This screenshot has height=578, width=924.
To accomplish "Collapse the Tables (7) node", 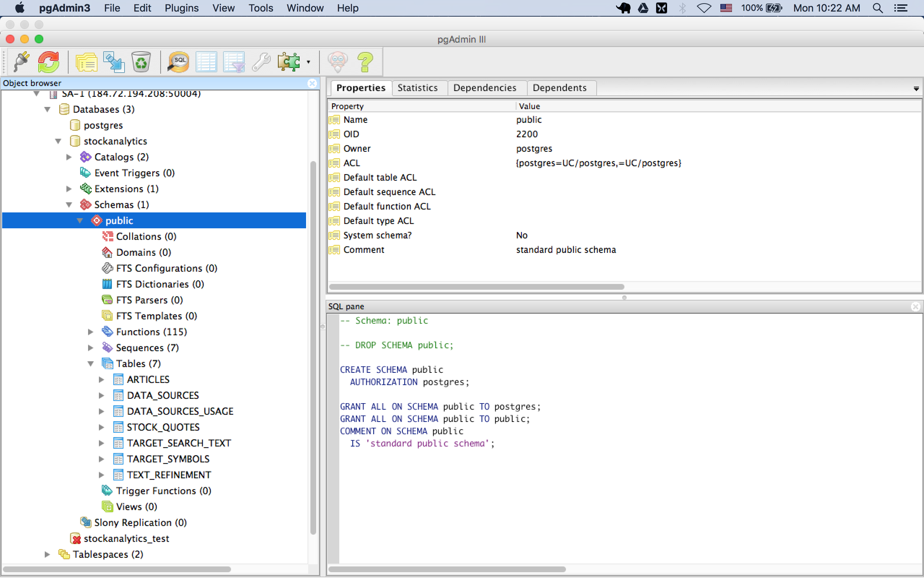I will pos(91,363).
